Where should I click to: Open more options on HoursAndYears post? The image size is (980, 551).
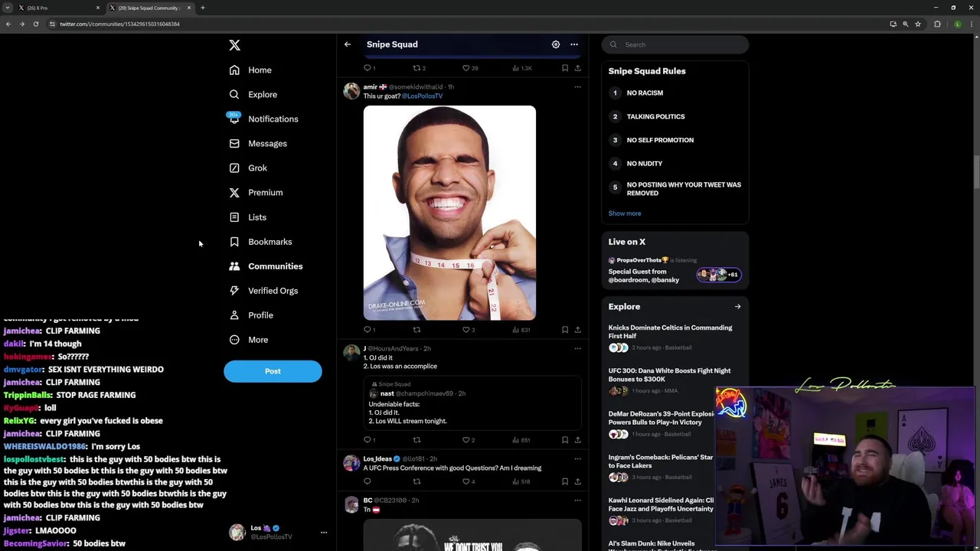click(577, 348)
